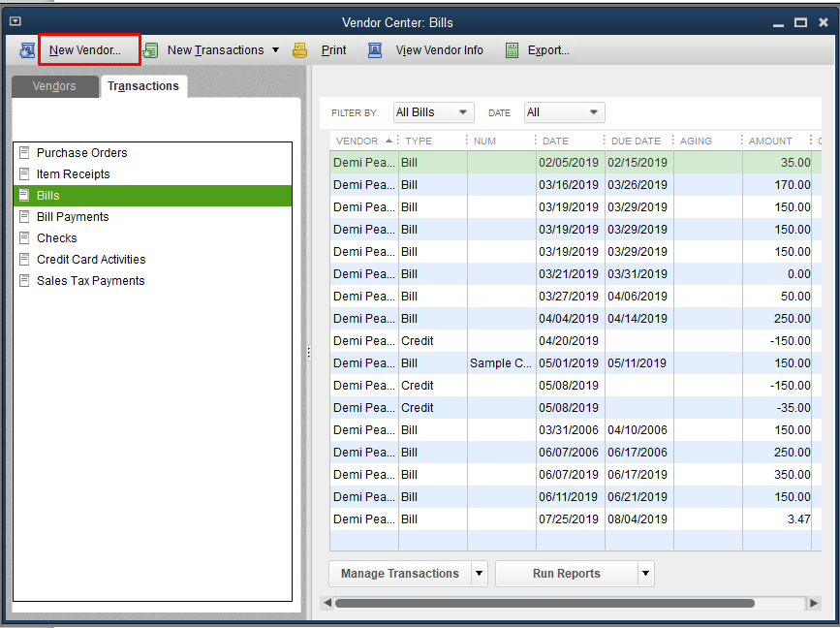Click the amount 350.00
840x628 pixels.
793,475
